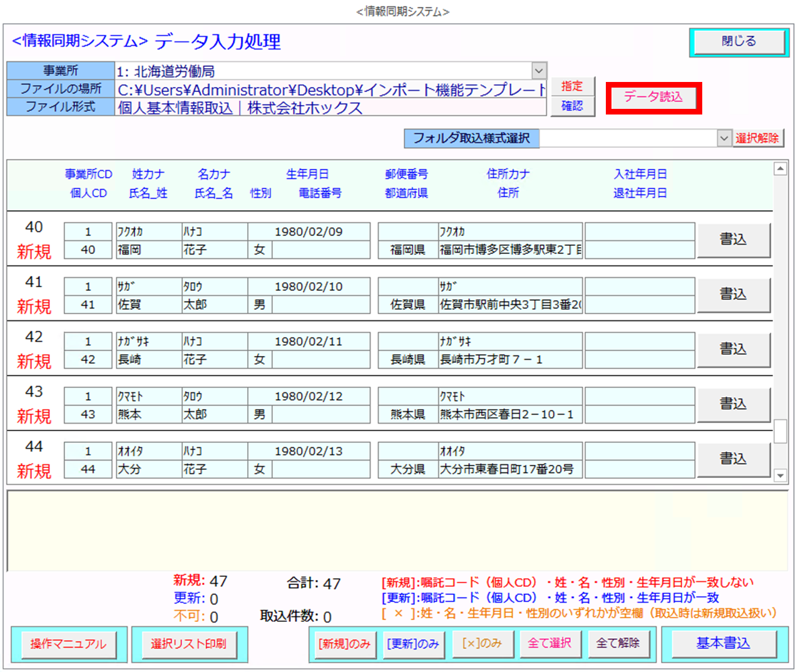This screenshot has width=798, height=672.
Task: Print with 選択リスト印刷 button
Action: (x=188, y=644)
